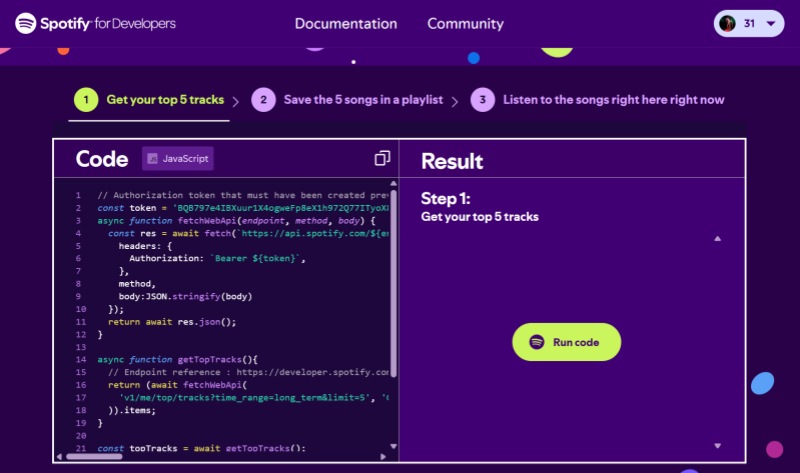Click the 'const token' code line
This screenshot has width=800, height=473.
pos(243,208)
